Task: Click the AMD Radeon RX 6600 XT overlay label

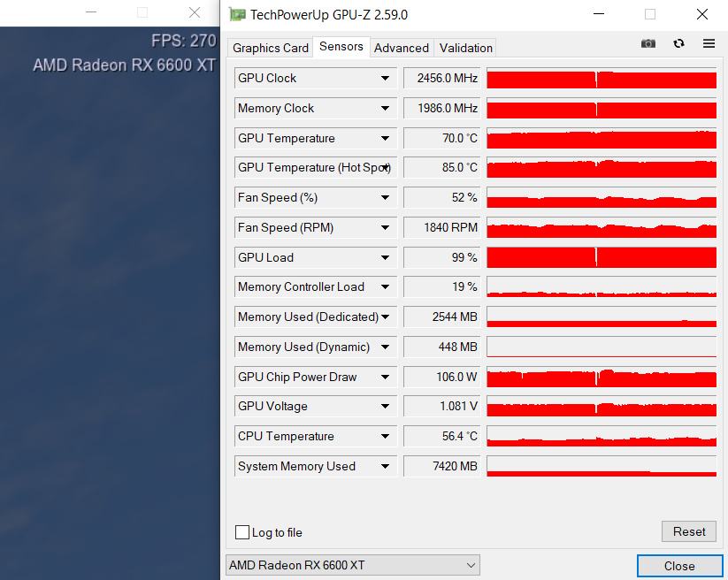Action: point(125,65)
